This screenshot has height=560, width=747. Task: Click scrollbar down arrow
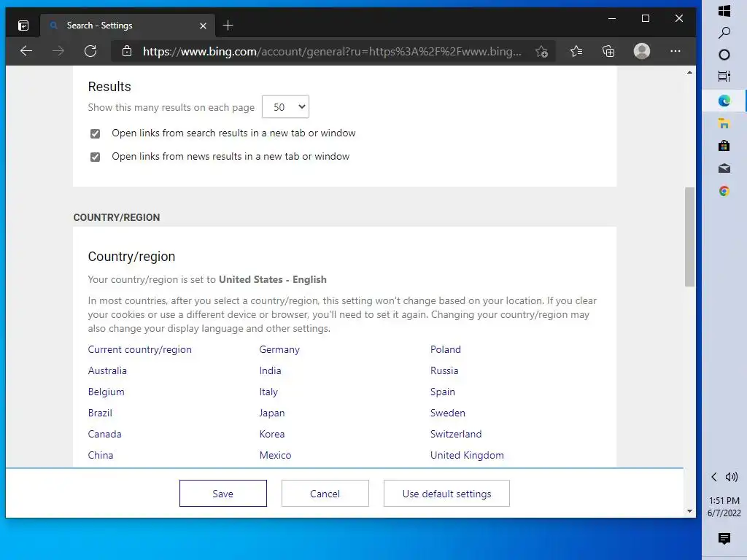coord(689,511)
